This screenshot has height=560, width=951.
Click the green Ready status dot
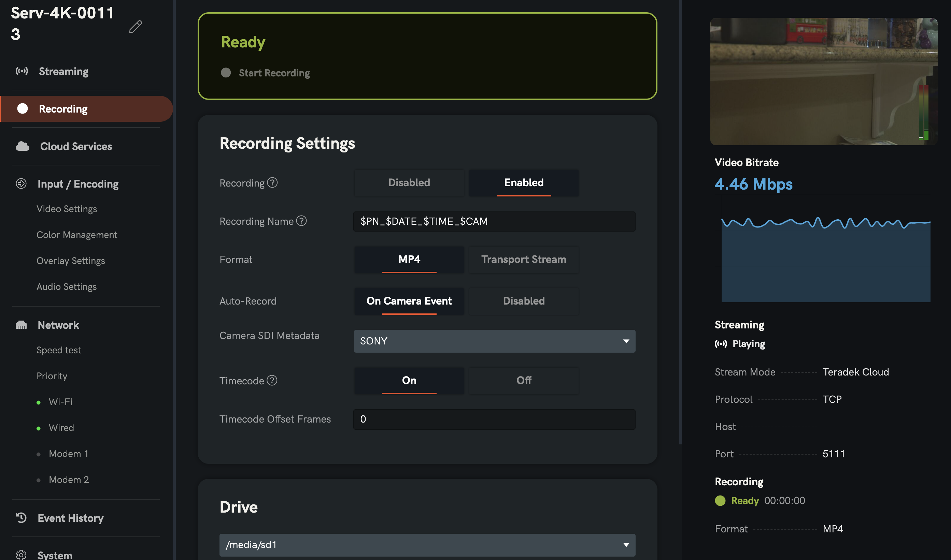click(x=720, y=501)
